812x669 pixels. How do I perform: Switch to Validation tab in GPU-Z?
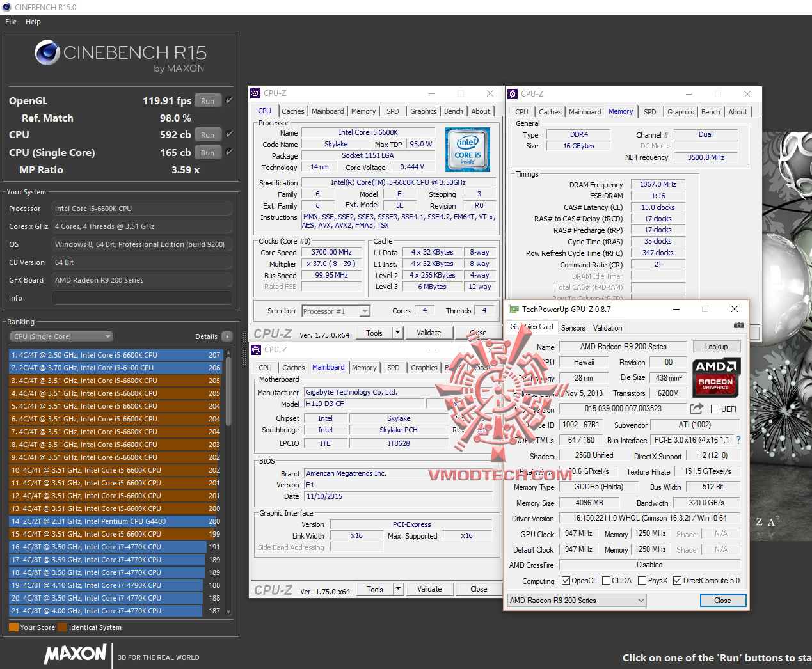point(607,328)
